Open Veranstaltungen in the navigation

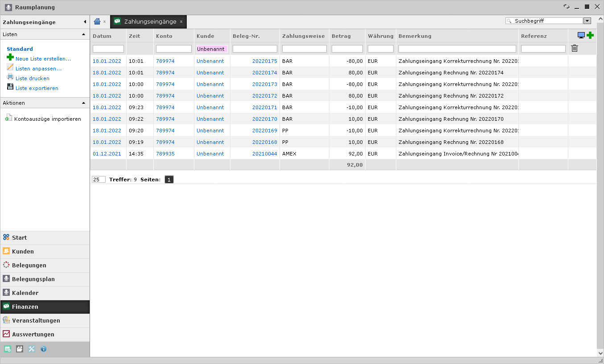(45, 320)
